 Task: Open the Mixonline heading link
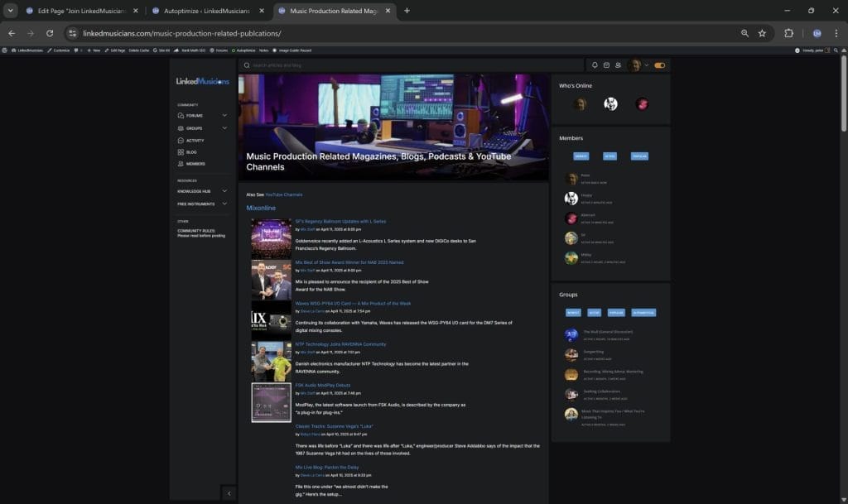click(x=261, y=208)
